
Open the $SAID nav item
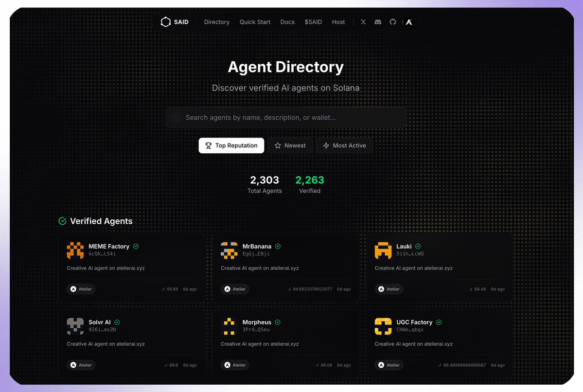click(x=313, y=22)
